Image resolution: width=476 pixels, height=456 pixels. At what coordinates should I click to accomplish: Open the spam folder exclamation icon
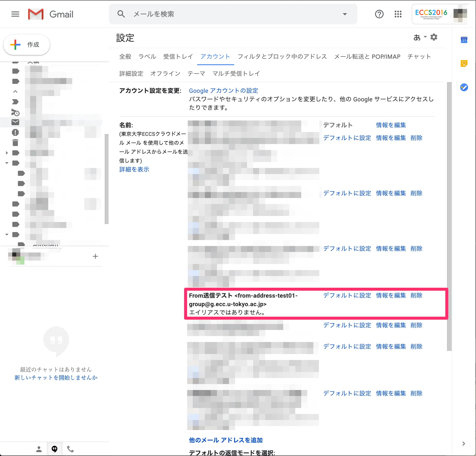[x=15, y=132]
